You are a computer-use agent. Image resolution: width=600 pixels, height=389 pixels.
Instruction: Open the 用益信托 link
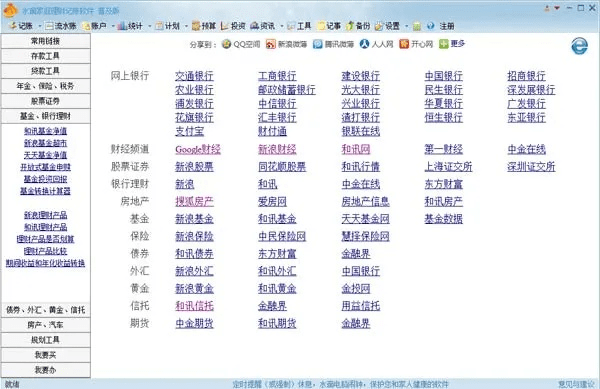(x=361, y=306)
